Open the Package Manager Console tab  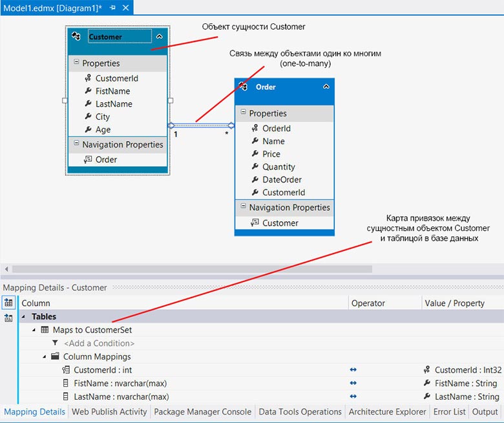point(202,412)
